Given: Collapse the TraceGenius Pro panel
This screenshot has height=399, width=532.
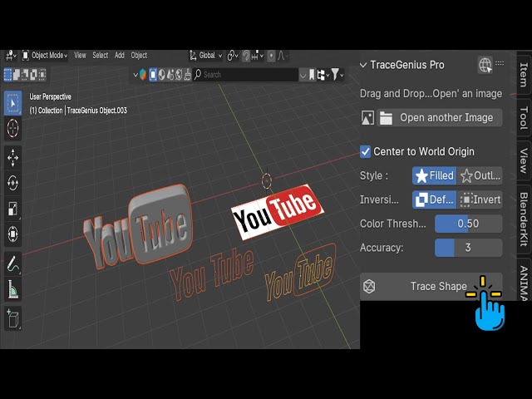Looking at the screenshot, I should tap(363, 65).
